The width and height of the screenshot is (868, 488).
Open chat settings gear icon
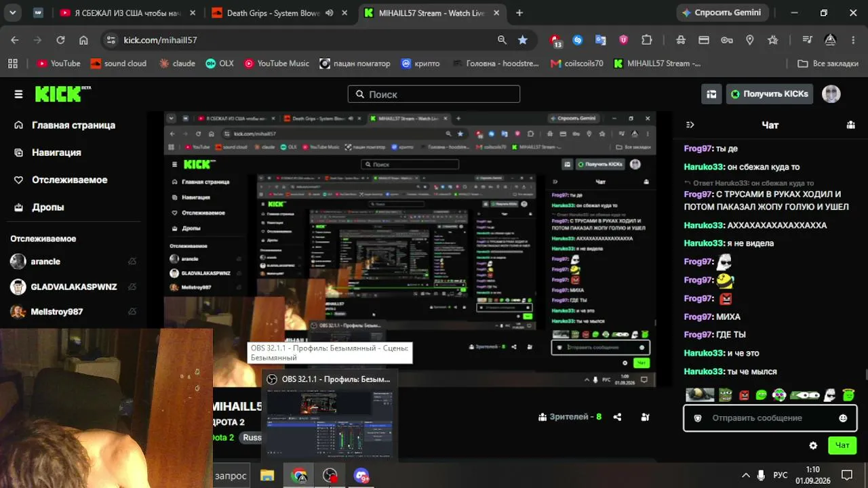click(813, 445)
